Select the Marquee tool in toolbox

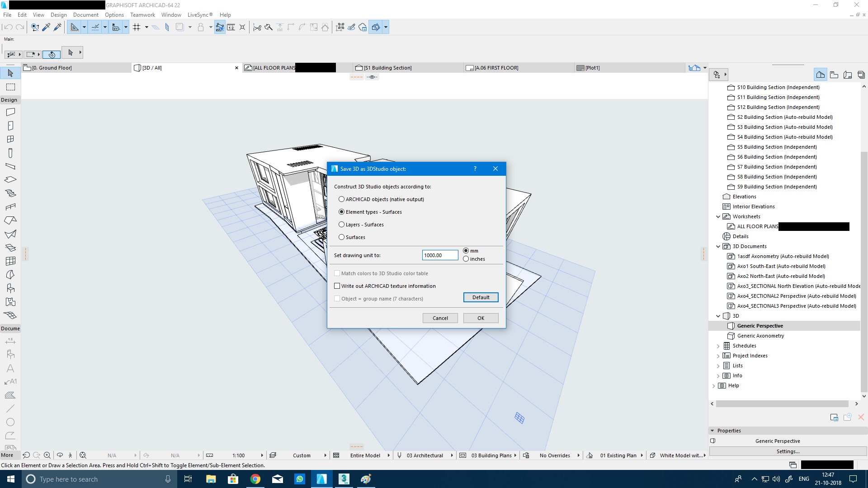(x=10, y=87)
